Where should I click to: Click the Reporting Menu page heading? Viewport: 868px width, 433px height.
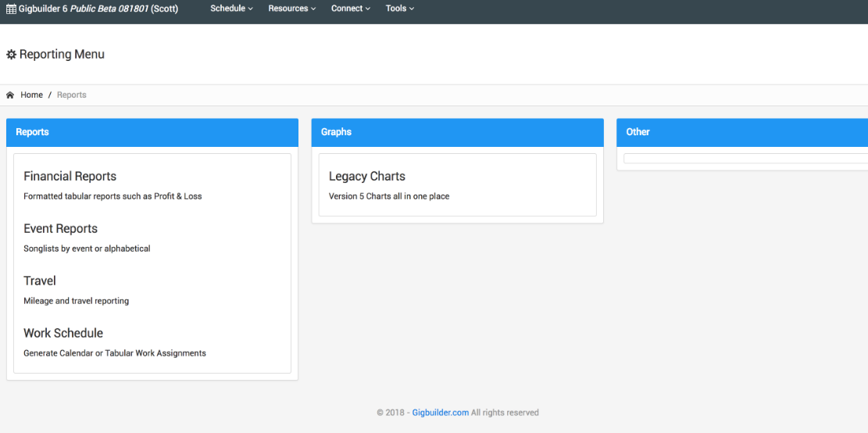(62, 54)
